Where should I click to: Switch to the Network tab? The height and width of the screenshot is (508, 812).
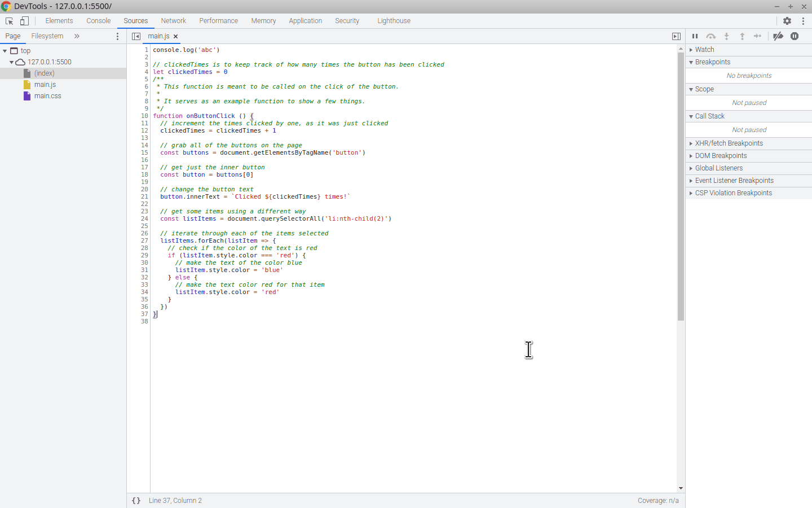tap(173, 21)
